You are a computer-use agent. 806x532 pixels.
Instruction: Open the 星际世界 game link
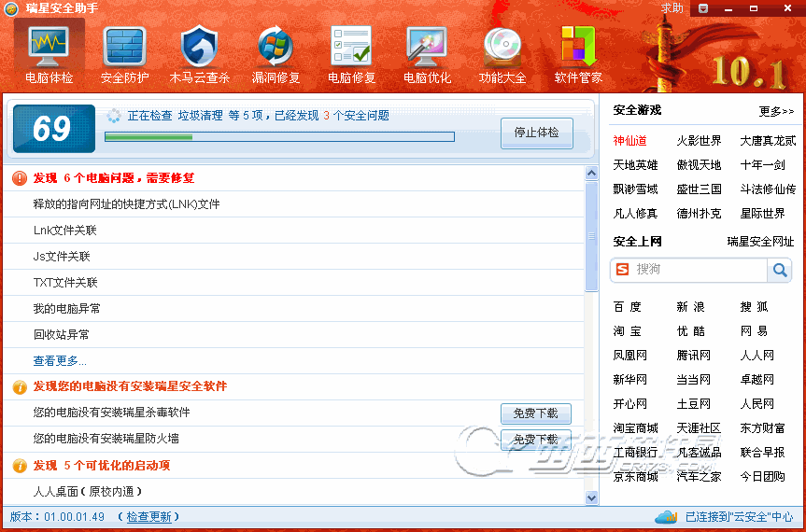pos(762,213)
